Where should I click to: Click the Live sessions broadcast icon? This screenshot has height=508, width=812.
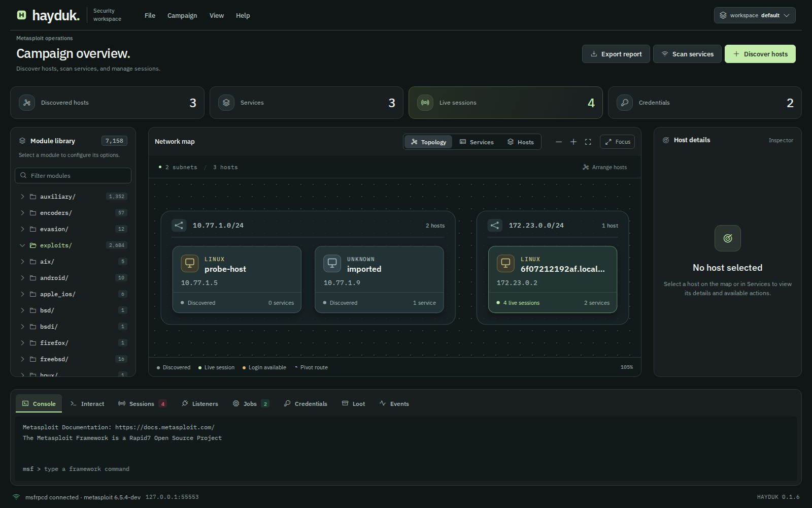click(x=425, y=103)
